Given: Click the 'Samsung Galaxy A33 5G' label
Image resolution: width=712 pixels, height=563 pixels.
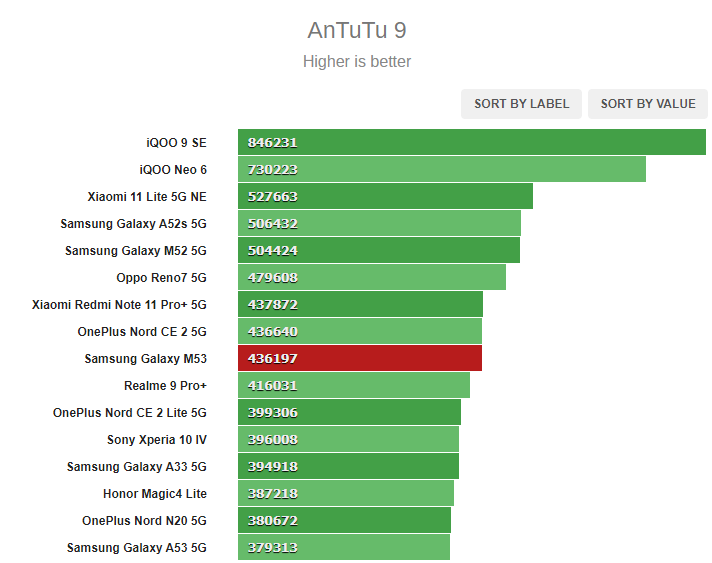Looking at the screenshot, I should [137, 467].
